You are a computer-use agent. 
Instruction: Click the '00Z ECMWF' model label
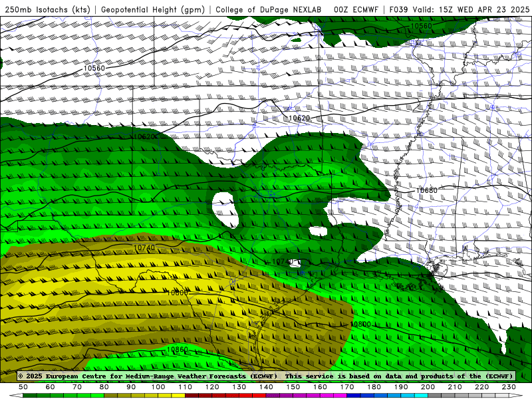(356, 9)
